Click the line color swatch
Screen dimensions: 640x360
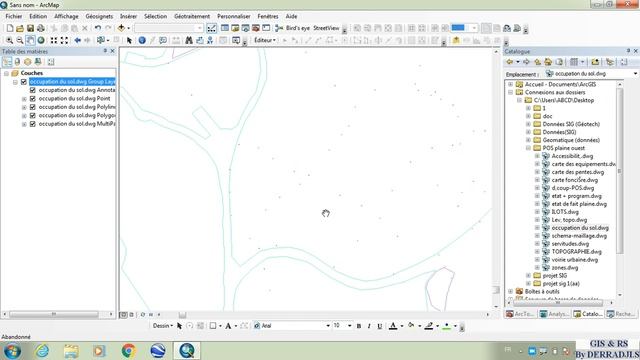click(x=429, y=326)
